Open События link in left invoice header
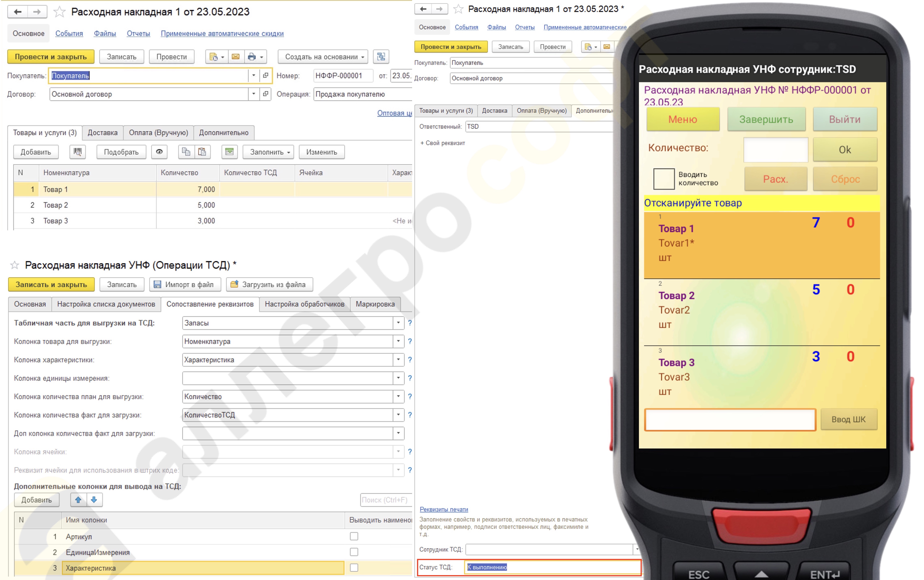Viewport: 924px width, 580px height. tap(69, 33)
